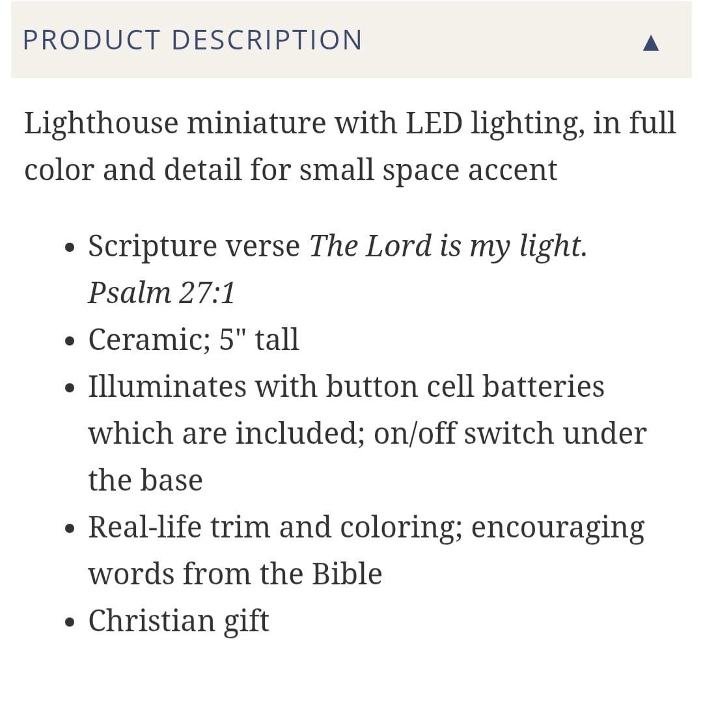Click the word 'encouraging' in the fourth bullet

557,528
